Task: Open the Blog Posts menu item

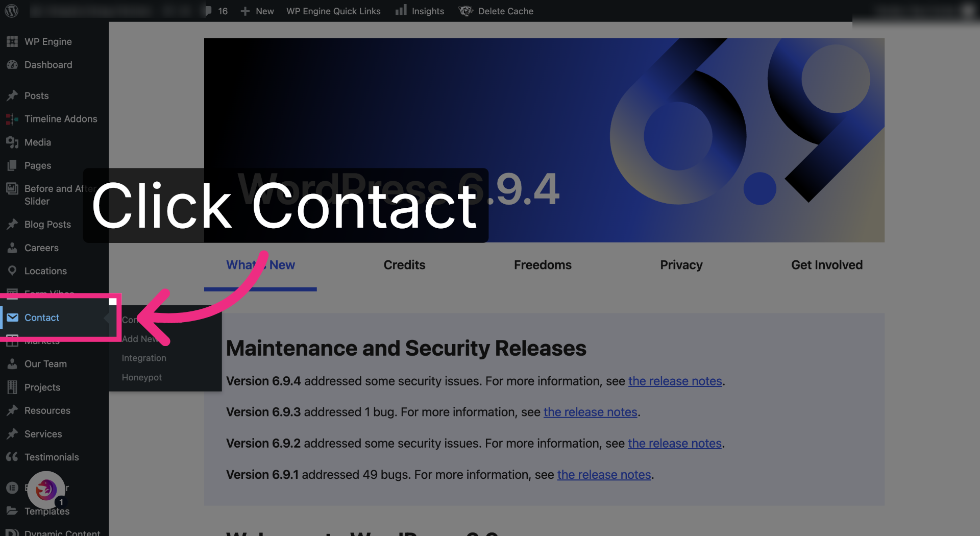Action: (47, 224)
